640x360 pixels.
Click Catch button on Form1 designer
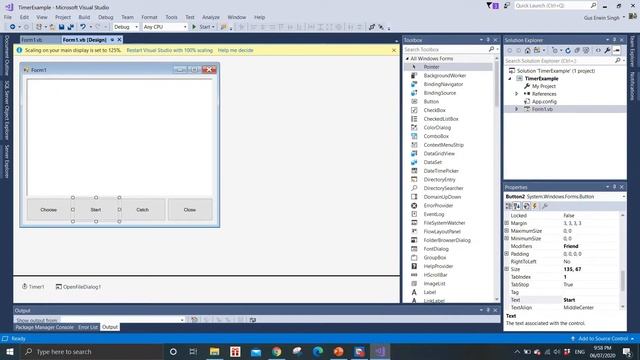(143, 210)
